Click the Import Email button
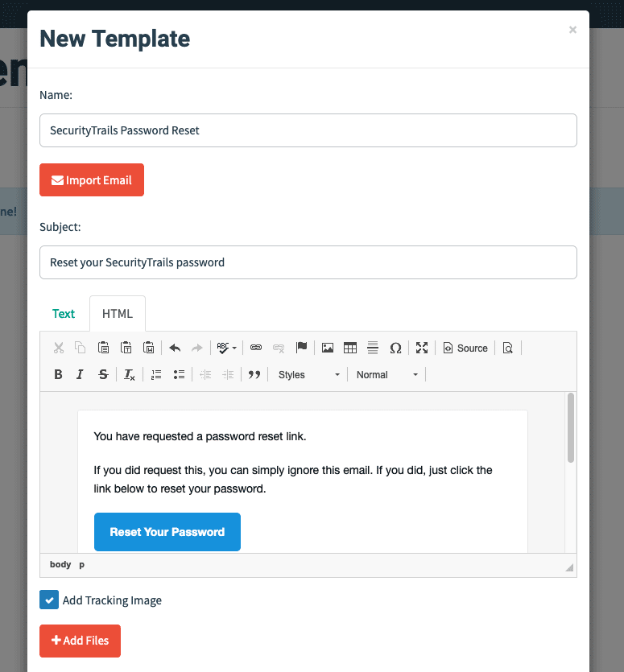The width and height of the screenshot is (624, 672). 92,180
